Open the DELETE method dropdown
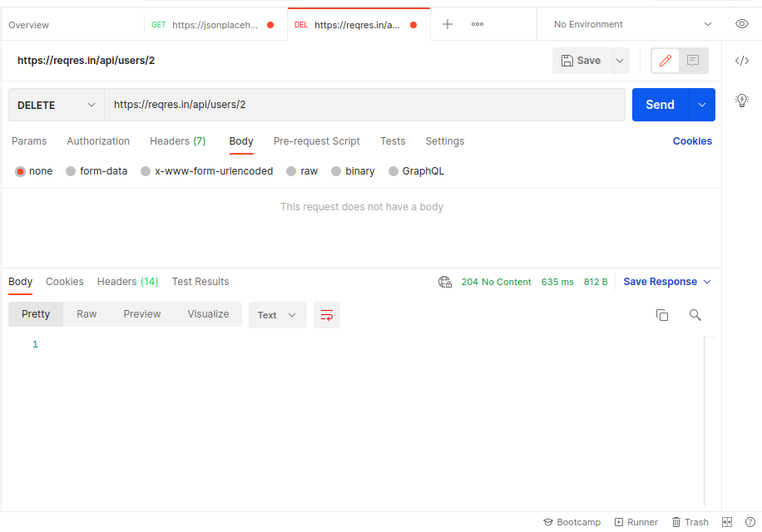 (57, 105)
